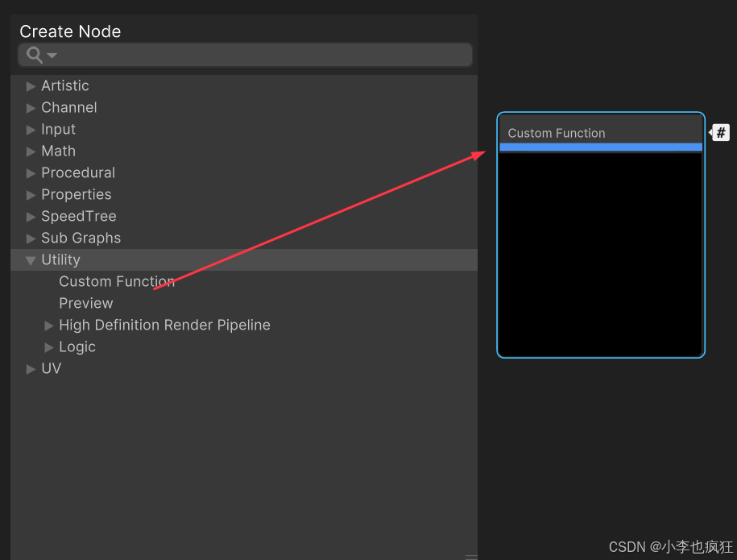Click the Utility category collapse triangle
Image resolution: width=737 pixels, height=560 pixels.
pos(30,259)
